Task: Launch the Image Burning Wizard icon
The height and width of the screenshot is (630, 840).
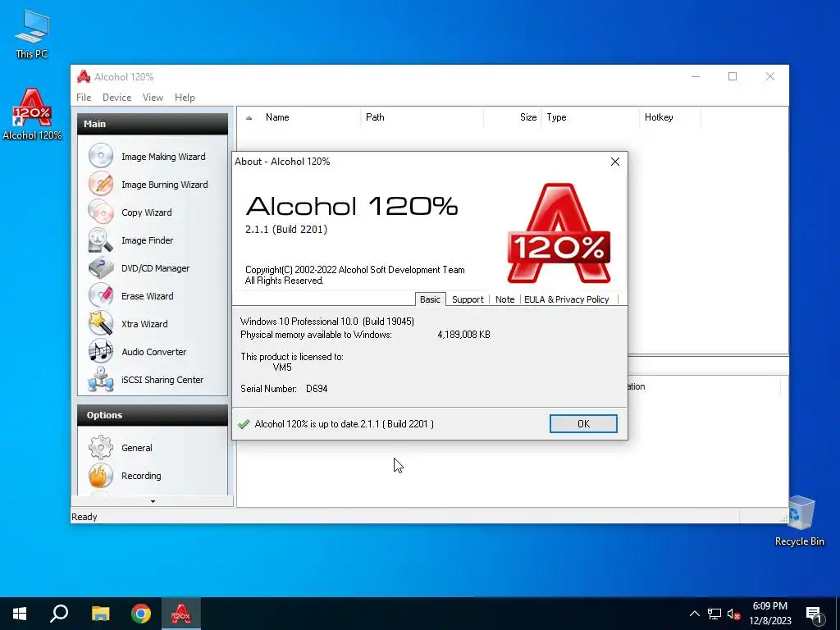Action: 101,185
